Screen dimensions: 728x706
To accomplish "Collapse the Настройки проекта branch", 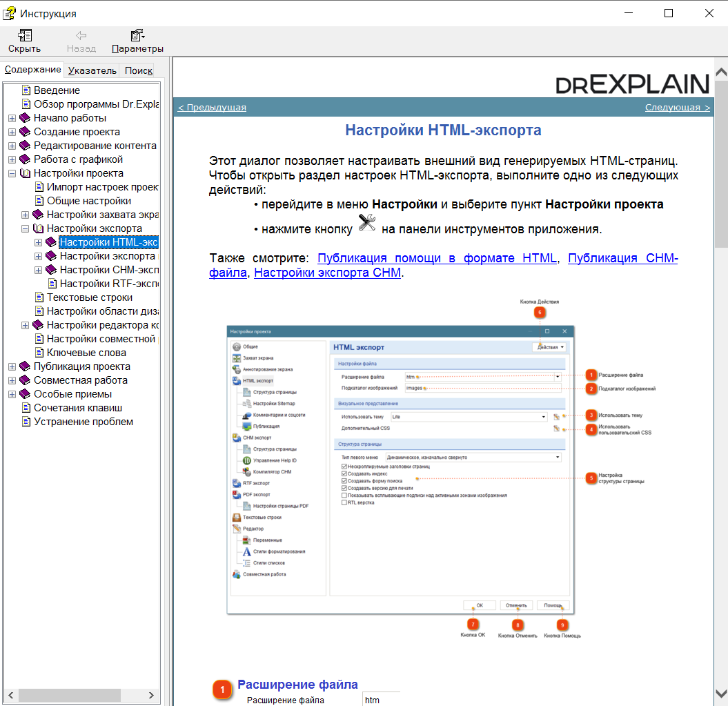I will tap(12, 174).
